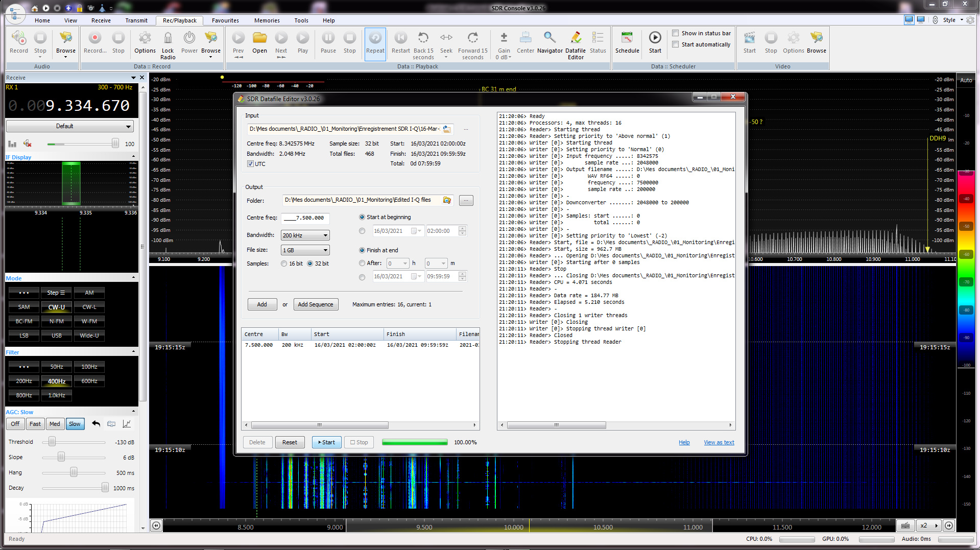The image size is (980, 550).
Task: Uncheck the UTC checkbox
Action: click(x=250, y=164)
